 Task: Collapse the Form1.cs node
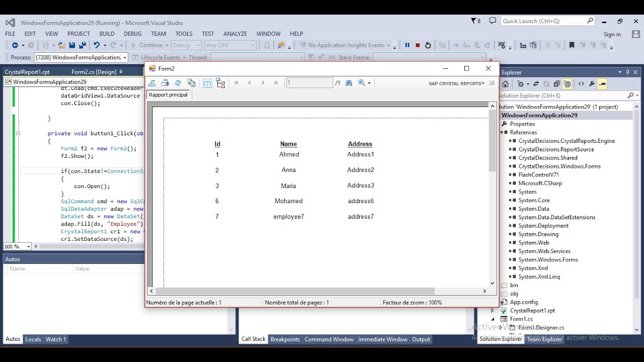coord(493,319)
